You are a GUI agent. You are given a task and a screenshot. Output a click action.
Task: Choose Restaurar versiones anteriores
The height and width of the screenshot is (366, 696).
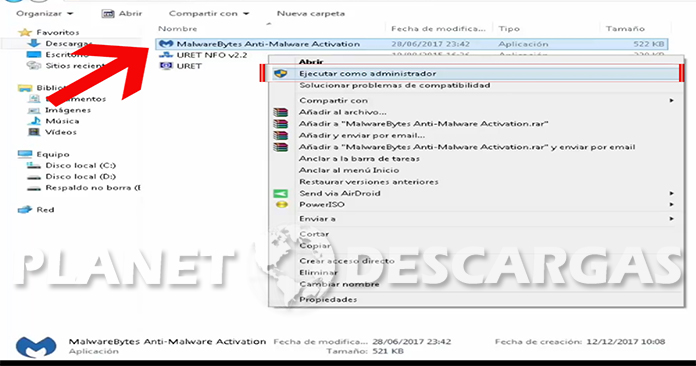click(x=369, y=182)
